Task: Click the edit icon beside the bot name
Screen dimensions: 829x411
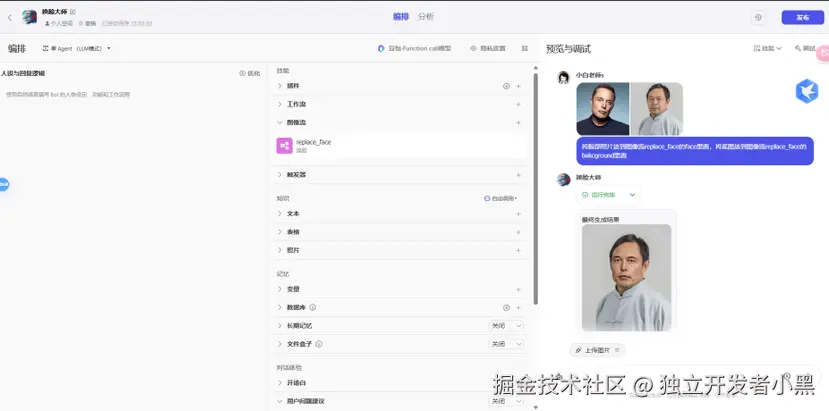Action: pos(73,11)
